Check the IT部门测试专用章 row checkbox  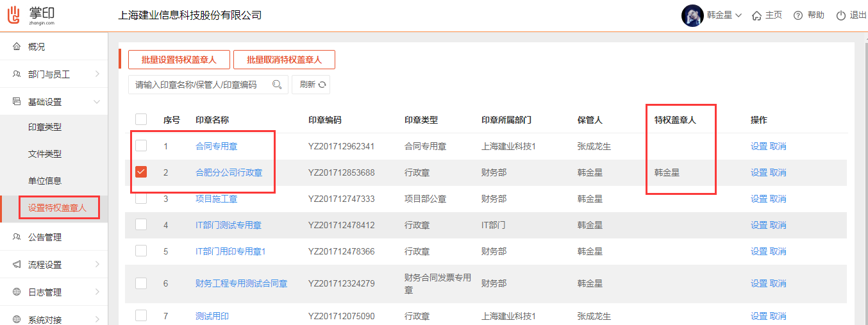(141, 224)
